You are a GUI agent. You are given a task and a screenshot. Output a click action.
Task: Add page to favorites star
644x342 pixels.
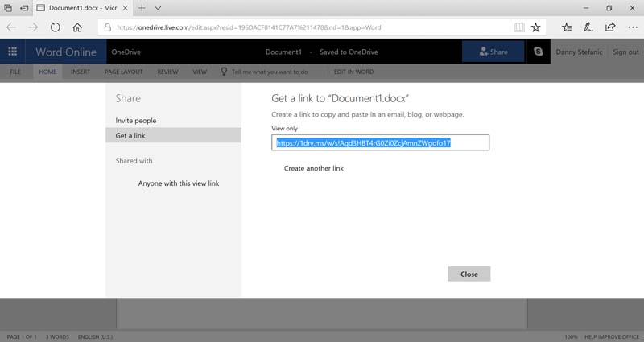535,27
